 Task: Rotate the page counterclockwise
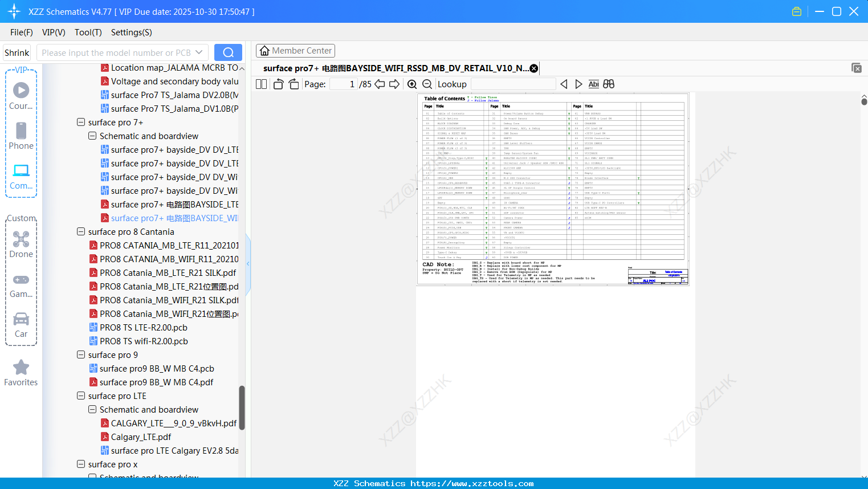pyautogui.click(x=279, y=84)
